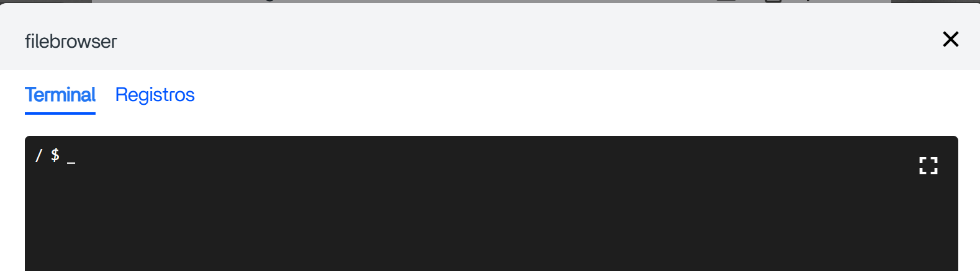The image size is (980, 271).
Task: Close the filebrowser dialog
Action: pyautogui.click(x=950, y=39)
